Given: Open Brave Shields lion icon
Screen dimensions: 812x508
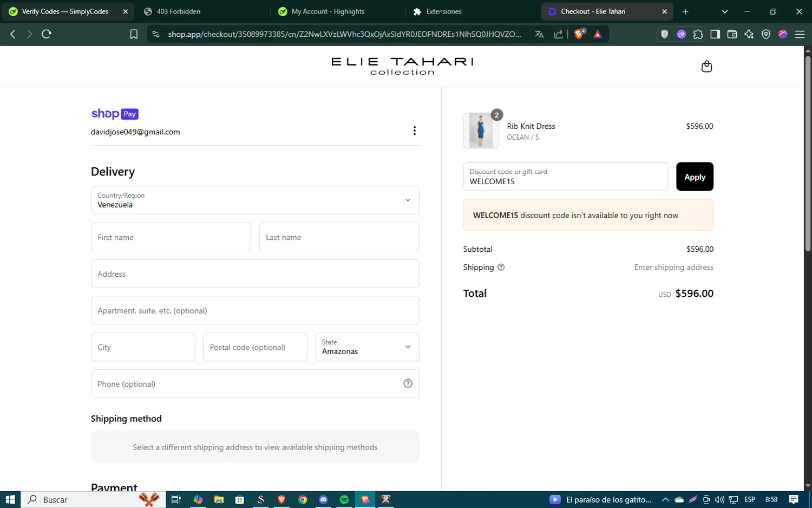Looking at the screenshot, I should (x=579, y=34).
